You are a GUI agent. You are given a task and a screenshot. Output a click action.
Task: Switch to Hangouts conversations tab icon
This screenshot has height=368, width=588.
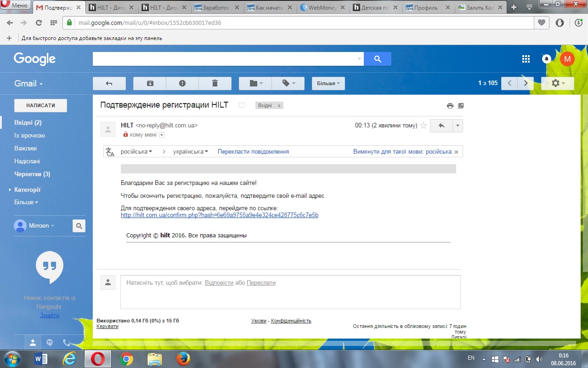pos(50,343)
